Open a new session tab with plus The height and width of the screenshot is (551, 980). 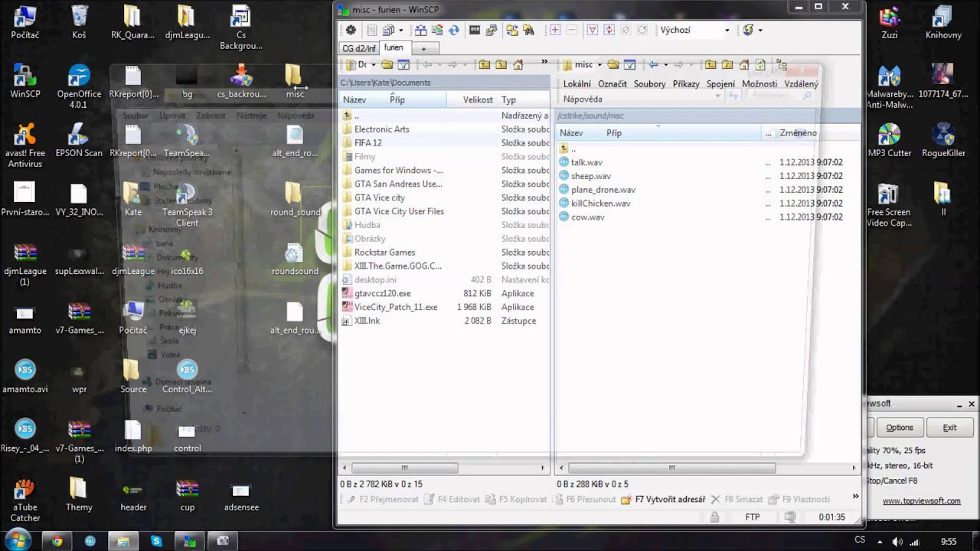pos(423,48)
